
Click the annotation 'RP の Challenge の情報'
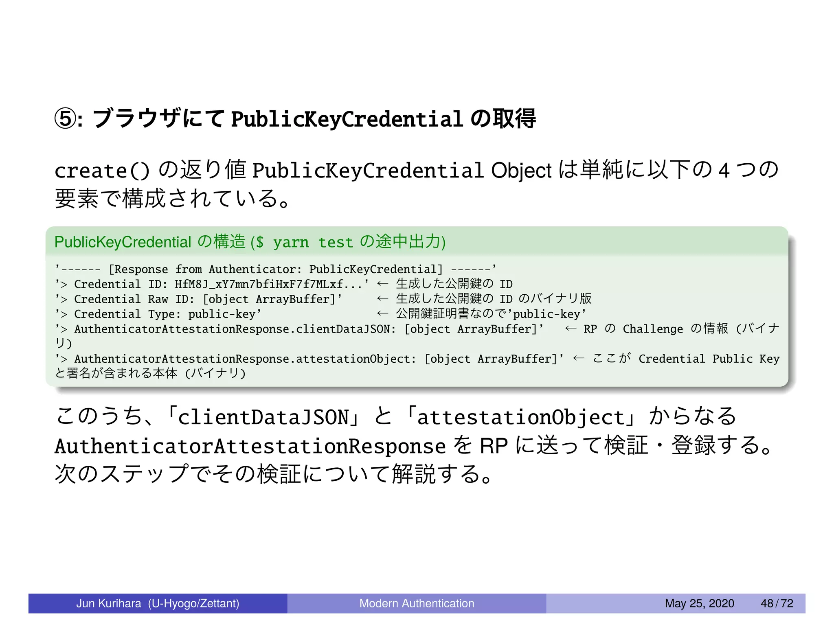coord(656,329)
